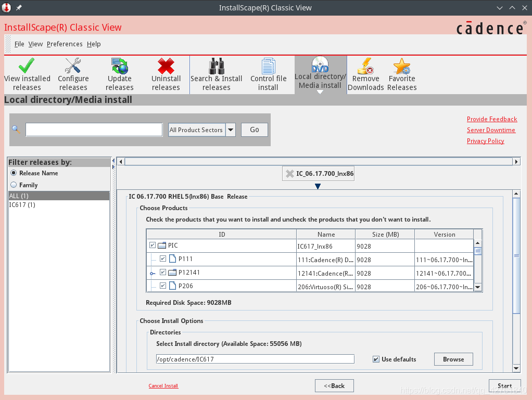Click the pin icon in title bar
Image resolution: width=532 pixels, height=400 pixels.
tap(19, 7)
